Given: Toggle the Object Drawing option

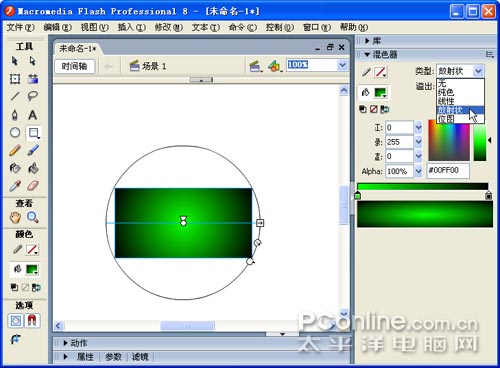Looking at the screenshot, I should pos(15,321).
